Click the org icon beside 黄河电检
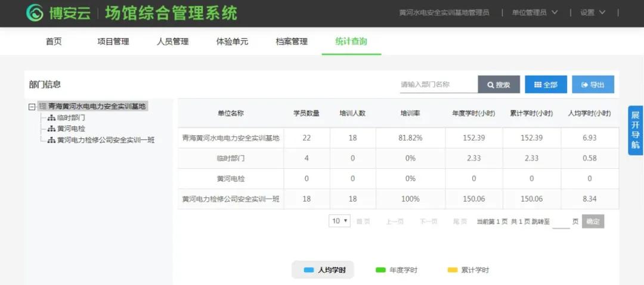The image size is (644, 285). click(52, 129)
